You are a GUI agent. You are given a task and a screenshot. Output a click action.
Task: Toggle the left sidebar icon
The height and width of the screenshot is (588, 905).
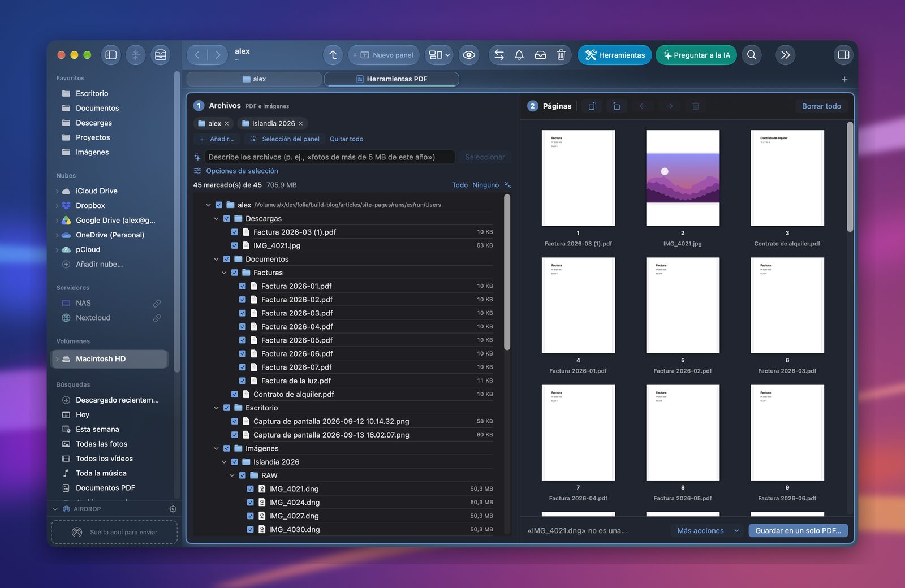point(111,55)
